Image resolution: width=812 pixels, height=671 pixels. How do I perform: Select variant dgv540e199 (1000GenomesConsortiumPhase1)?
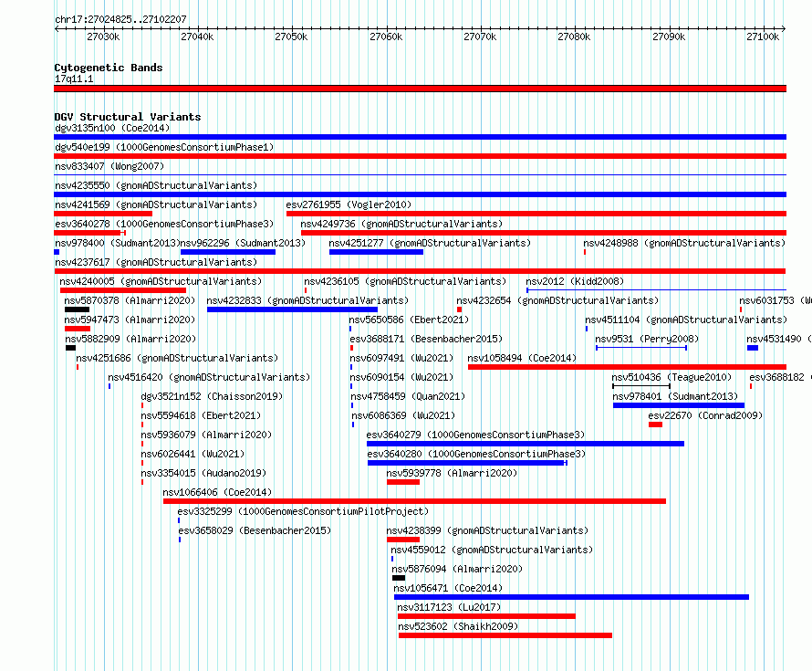point(164,147)
